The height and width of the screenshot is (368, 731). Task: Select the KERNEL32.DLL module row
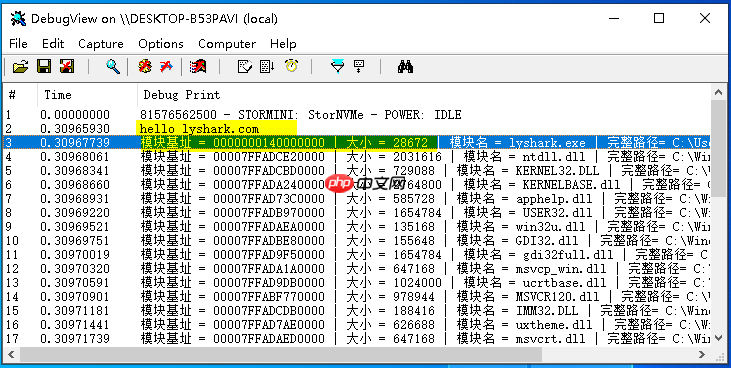point(357,171)
